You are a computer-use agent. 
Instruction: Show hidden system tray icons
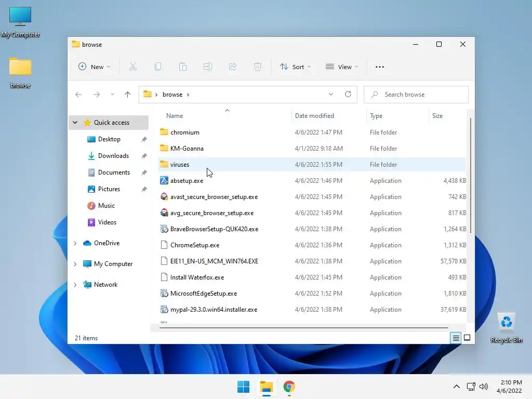pos(457,387)
